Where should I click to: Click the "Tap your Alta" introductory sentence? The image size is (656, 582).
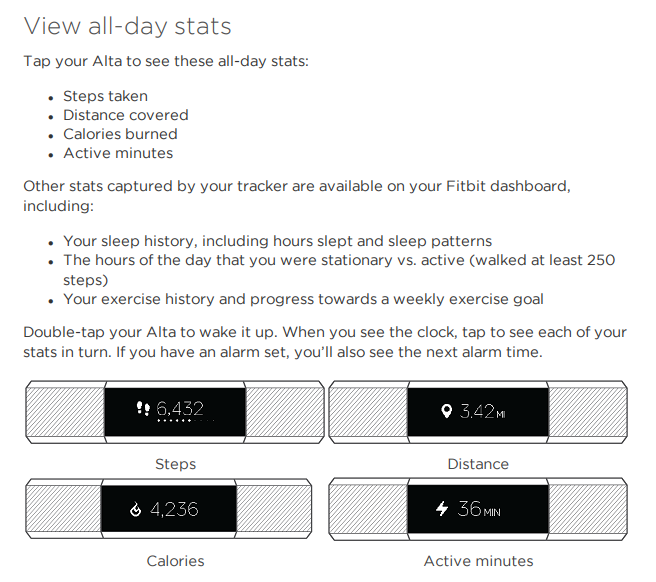(166, 61)
